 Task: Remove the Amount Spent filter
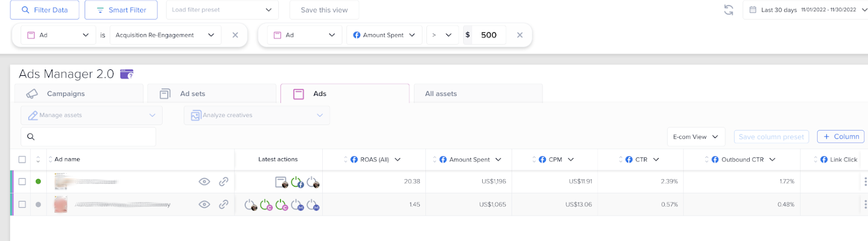click(x=520, y=35)
